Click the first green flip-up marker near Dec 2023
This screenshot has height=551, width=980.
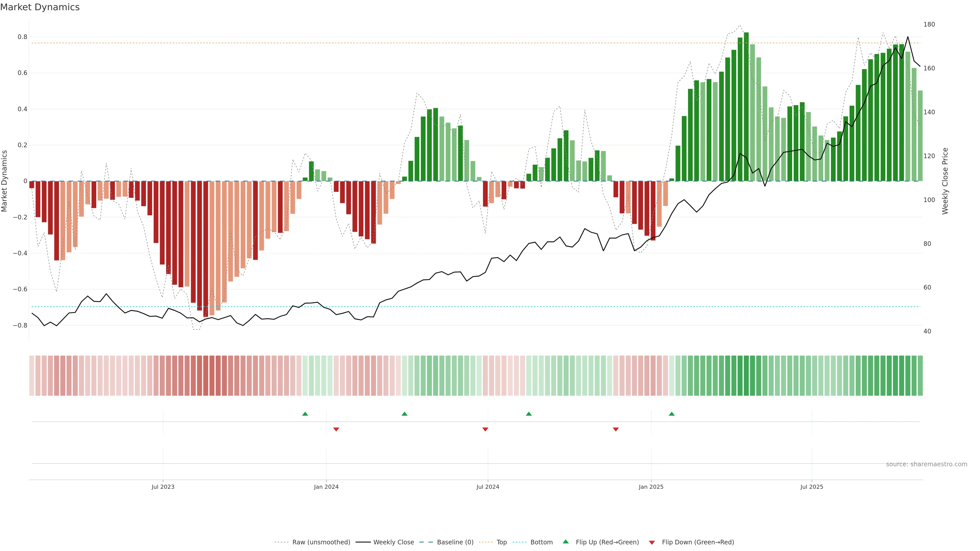tap(305, 414)
